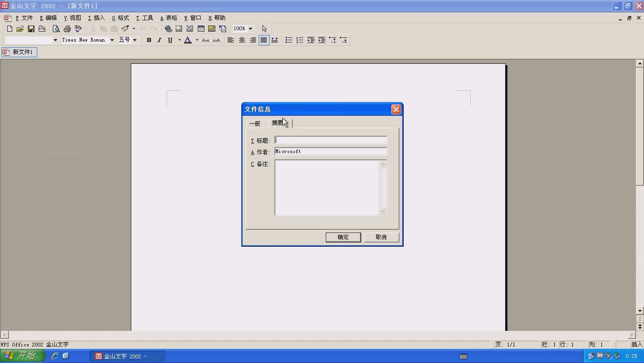
Task: Toggle italic formatting
Action: 160,40
